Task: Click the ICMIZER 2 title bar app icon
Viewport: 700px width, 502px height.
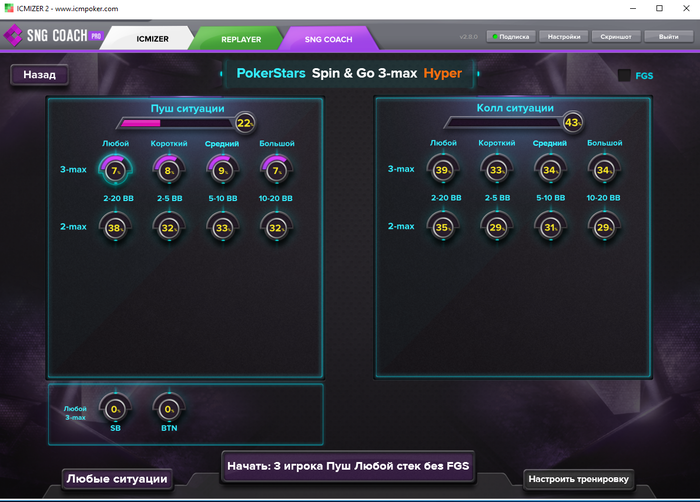Action: click(x=9, y=8)
